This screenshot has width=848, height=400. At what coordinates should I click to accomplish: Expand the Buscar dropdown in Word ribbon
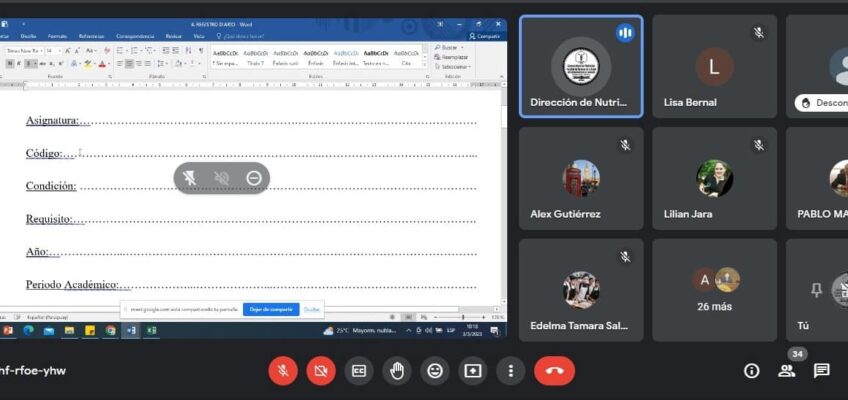click(x=452, y=47)
